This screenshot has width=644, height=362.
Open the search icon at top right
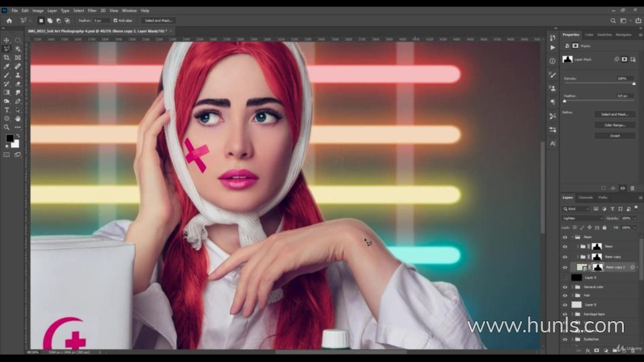[x=612, y=21]
